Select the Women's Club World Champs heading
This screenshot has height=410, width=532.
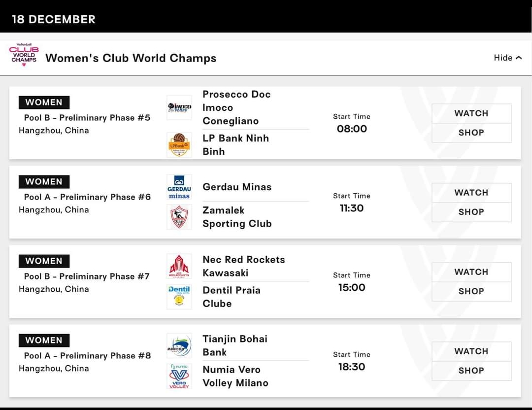coord(131,58)
